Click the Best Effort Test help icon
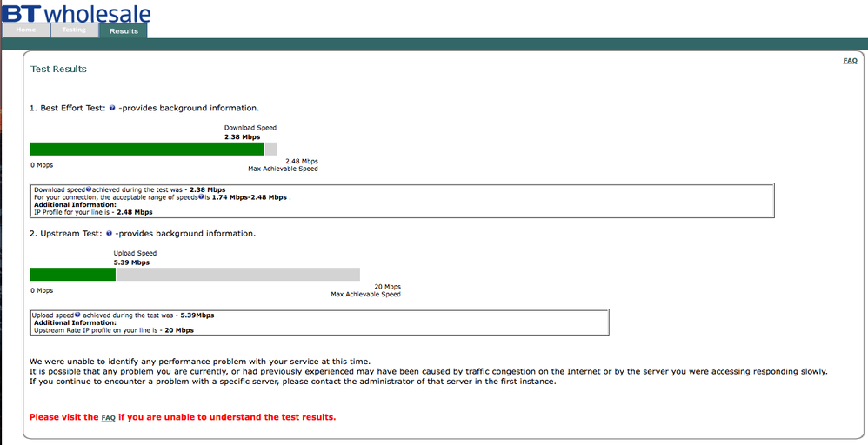The height and width of the screenshot is (445, 868). tap(112, 108)
